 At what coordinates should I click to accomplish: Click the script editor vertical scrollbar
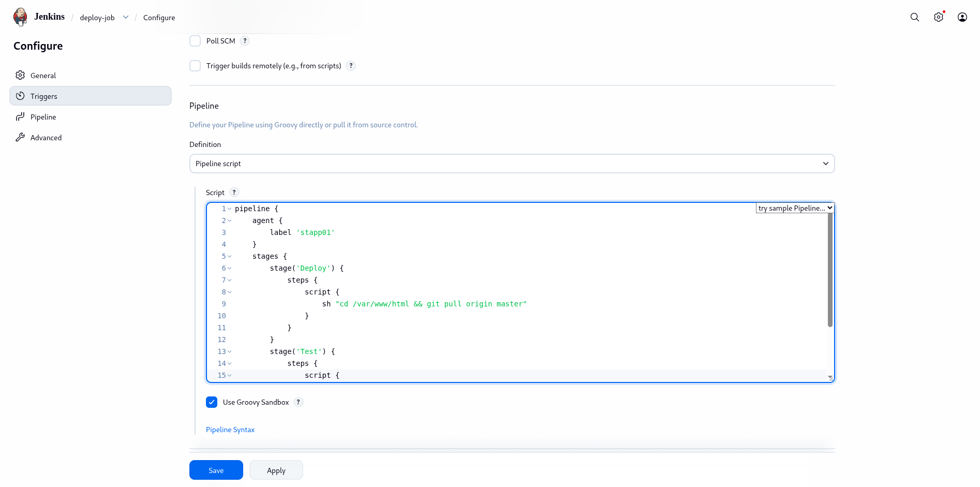(830, 269)
